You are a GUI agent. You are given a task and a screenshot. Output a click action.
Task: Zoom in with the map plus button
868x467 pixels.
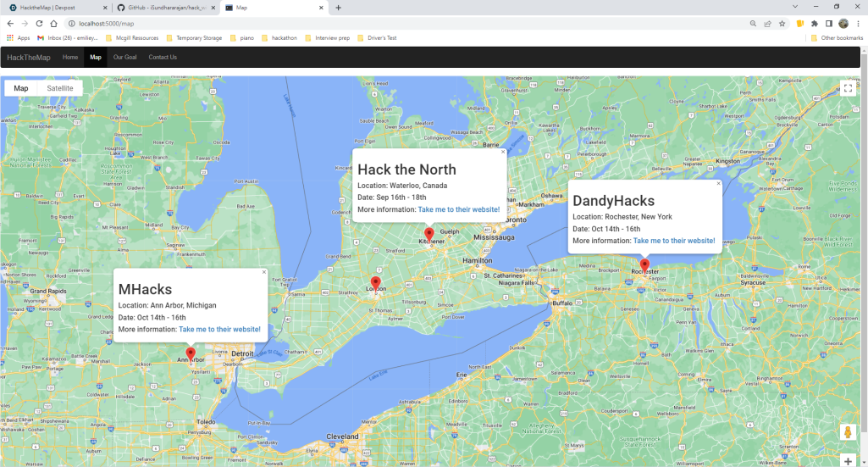[848, 461]
